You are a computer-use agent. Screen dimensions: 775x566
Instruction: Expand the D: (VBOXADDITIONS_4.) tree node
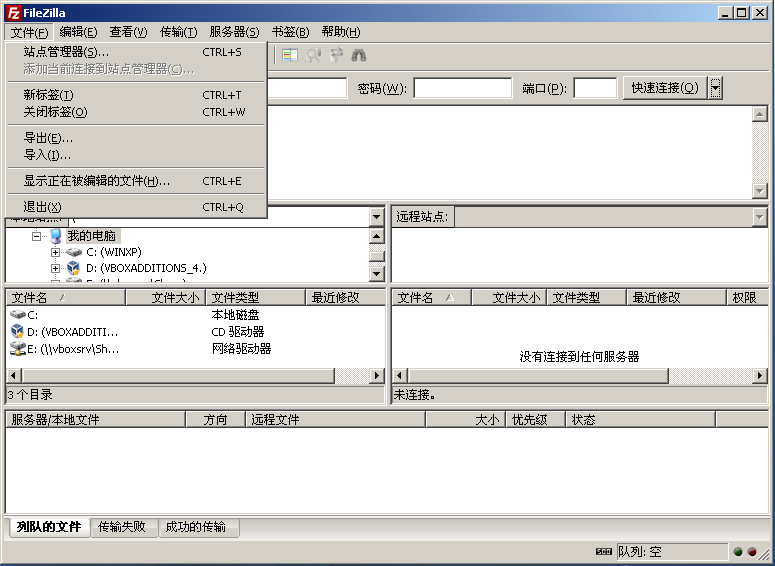[x=55, y=268]
